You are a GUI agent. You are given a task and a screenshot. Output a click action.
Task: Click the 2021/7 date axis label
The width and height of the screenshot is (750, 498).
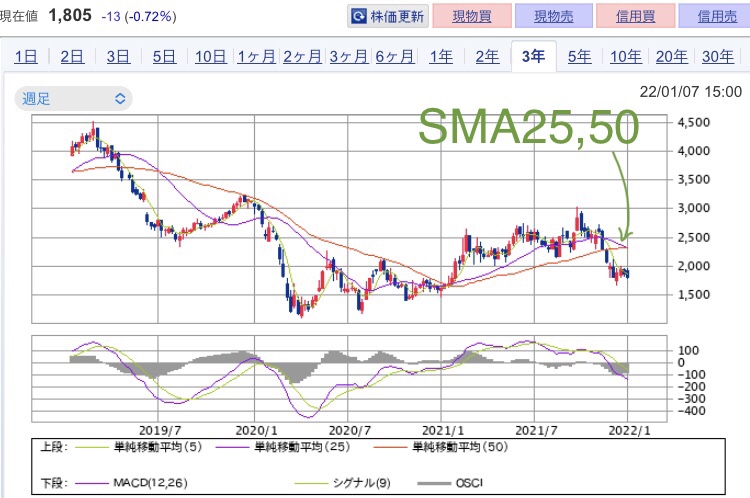[536, 430]
